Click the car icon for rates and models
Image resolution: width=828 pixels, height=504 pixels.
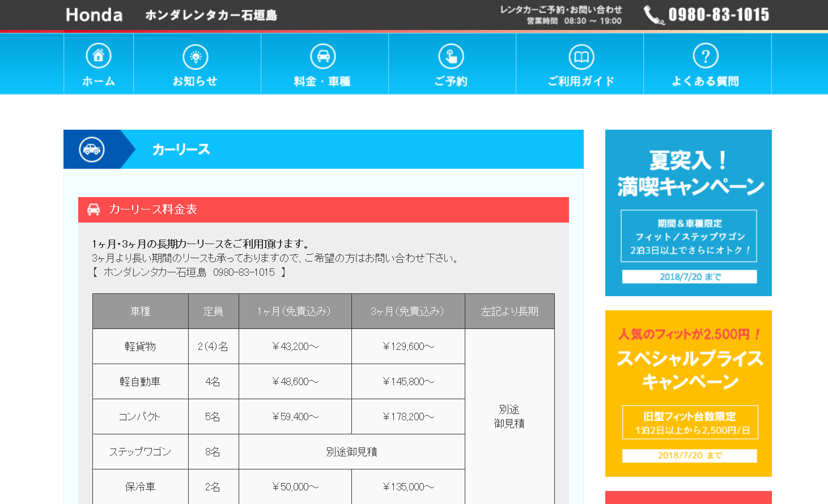tap(323, 56)
